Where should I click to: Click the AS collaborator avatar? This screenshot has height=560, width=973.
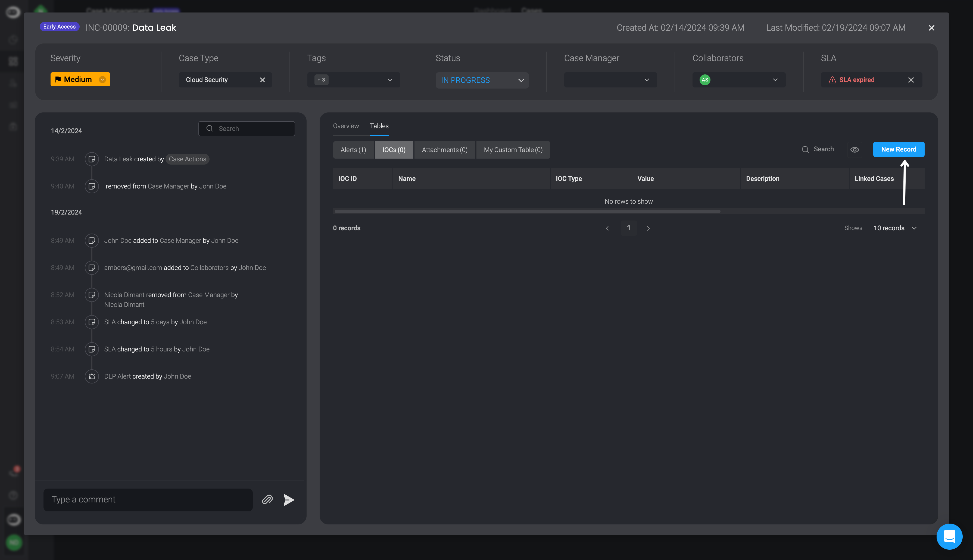tap(705, 80)
